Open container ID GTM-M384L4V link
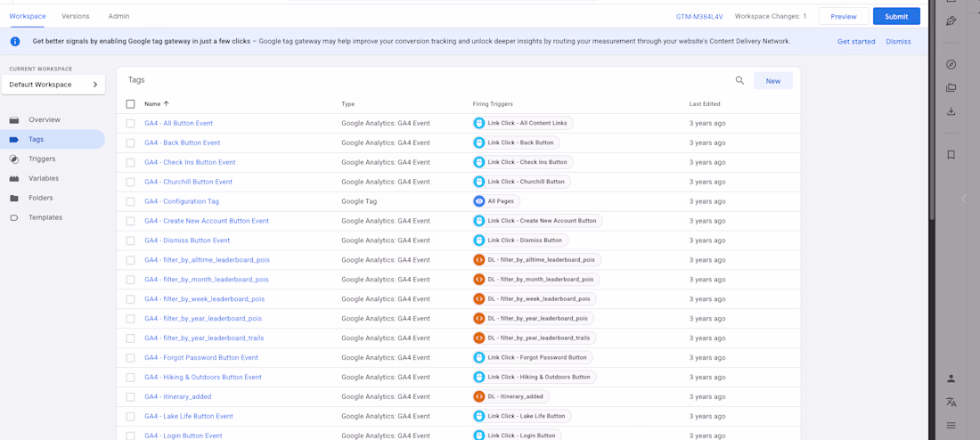The width and height of the screenshot is (980, 440). (699, 16)
